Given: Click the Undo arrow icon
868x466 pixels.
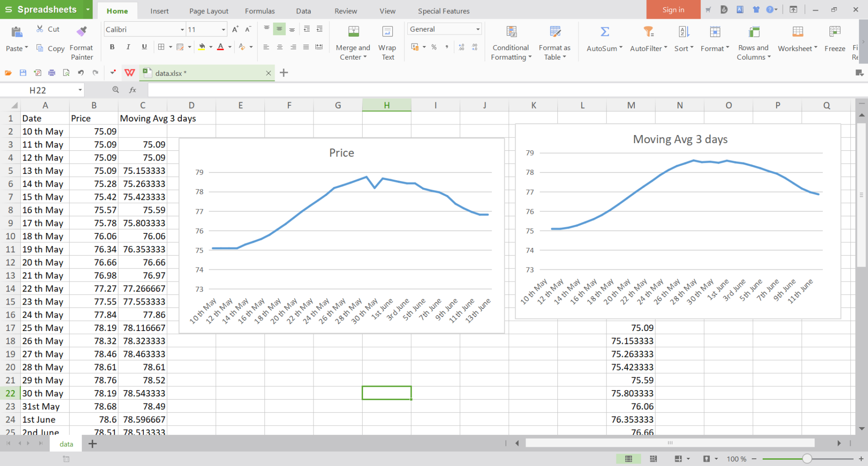Looking at the screenshot, I should coord(81,73).
